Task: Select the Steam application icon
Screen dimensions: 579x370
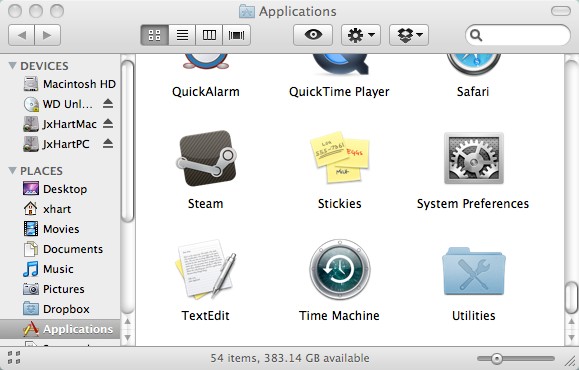Action: [206, 158]
